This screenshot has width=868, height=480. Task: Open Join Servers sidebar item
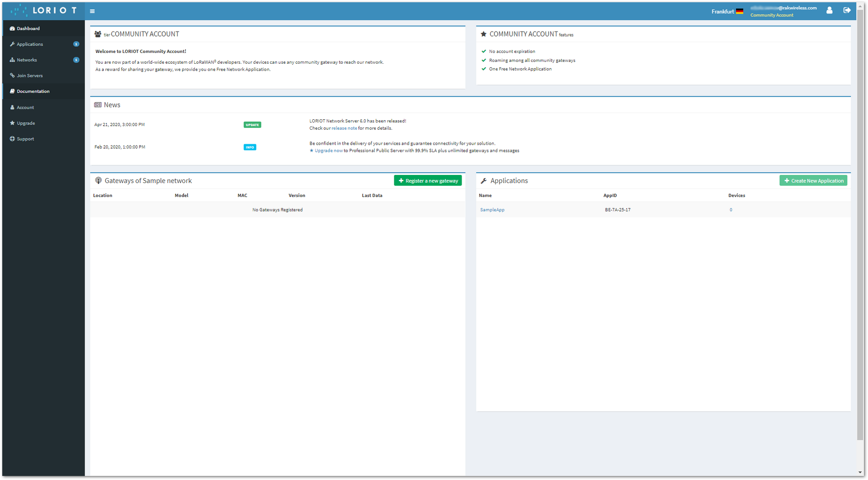click(43, 75)
